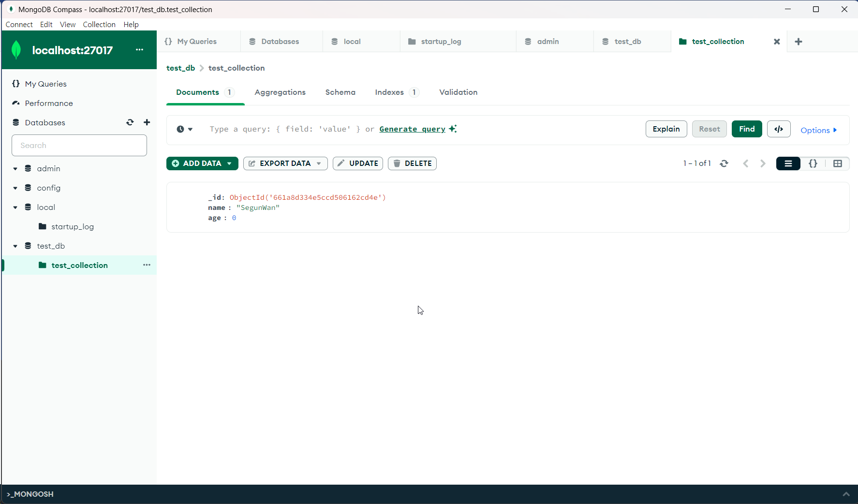858x504 pixels.
Task: Click the ObjectId value in document
Action: tap(308, 197)
